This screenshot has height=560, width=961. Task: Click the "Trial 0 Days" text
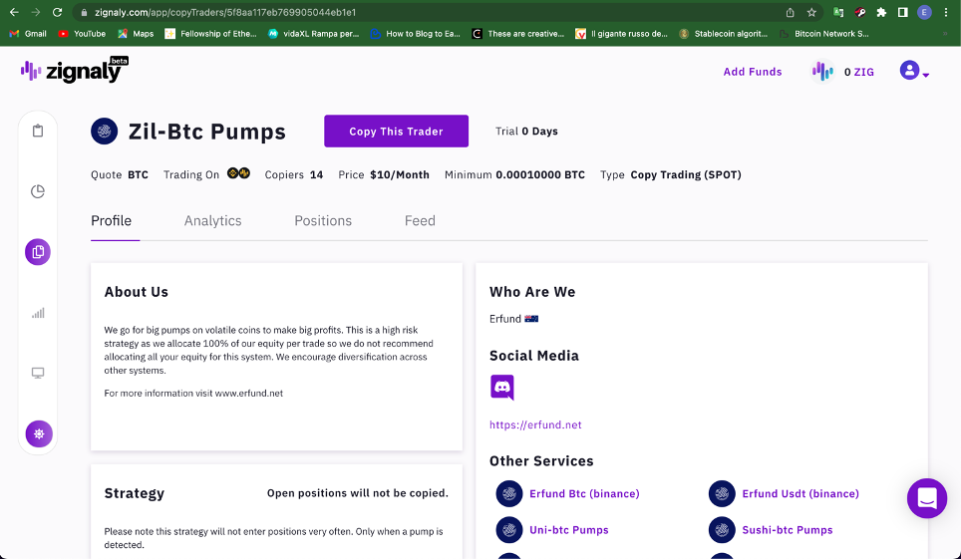[x=526, y=132]
